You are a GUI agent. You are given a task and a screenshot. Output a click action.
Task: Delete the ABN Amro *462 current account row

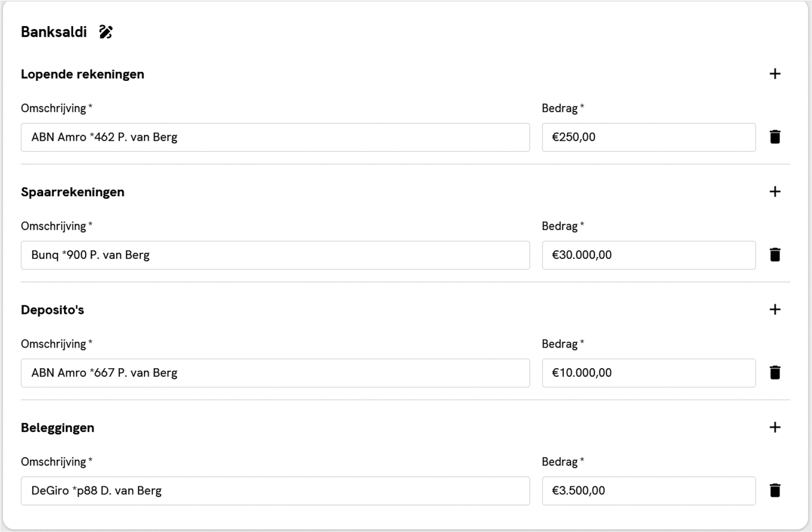[774, 137]
